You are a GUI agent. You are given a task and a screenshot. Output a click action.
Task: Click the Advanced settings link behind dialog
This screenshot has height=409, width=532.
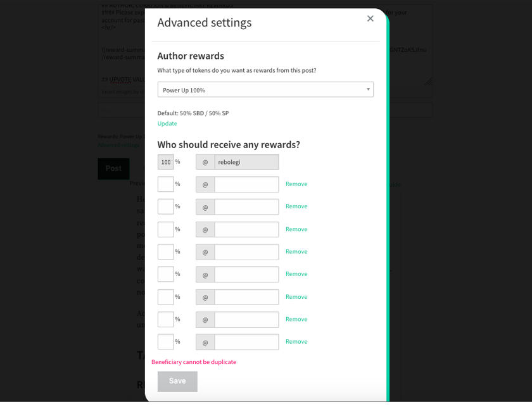118,145
